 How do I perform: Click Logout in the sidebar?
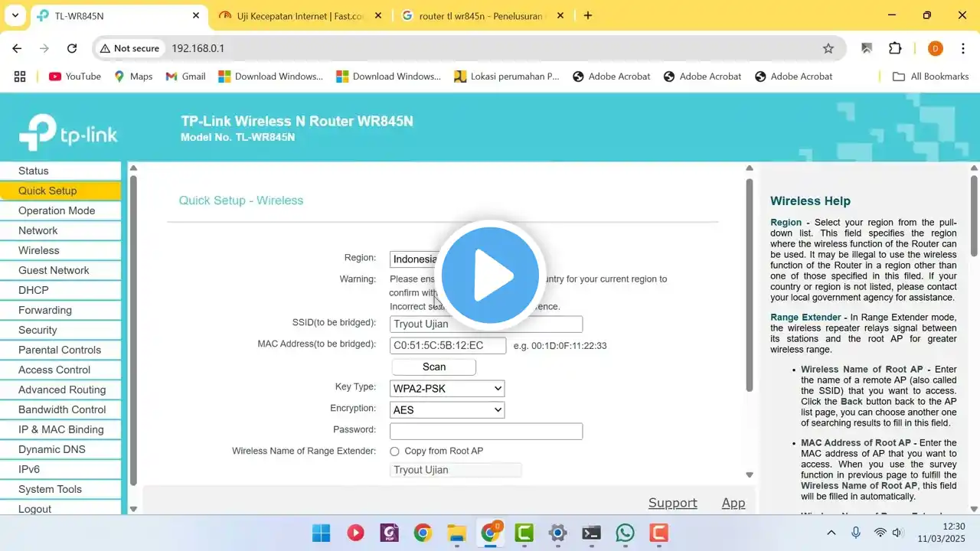60,508
